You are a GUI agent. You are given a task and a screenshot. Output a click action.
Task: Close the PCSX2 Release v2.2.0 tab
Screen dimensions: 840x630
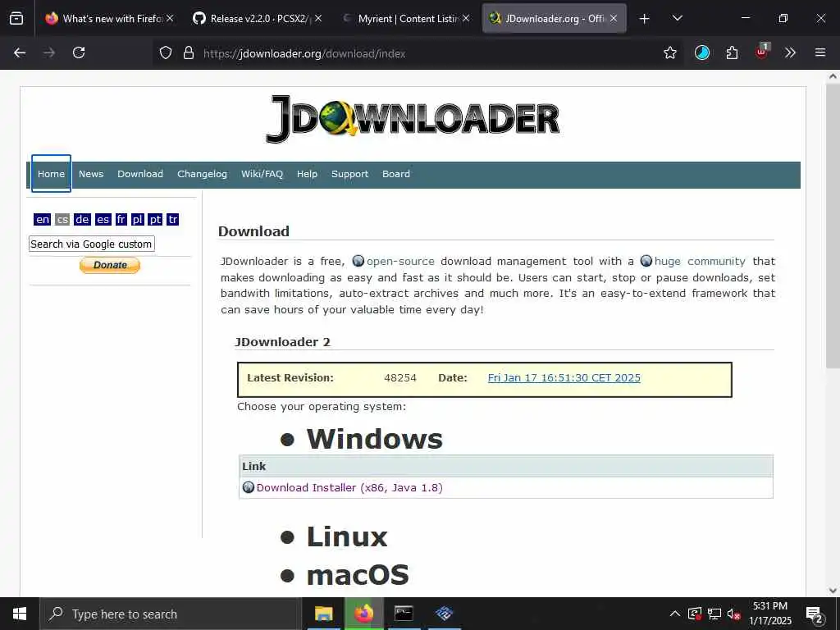[x=318, y=18]
